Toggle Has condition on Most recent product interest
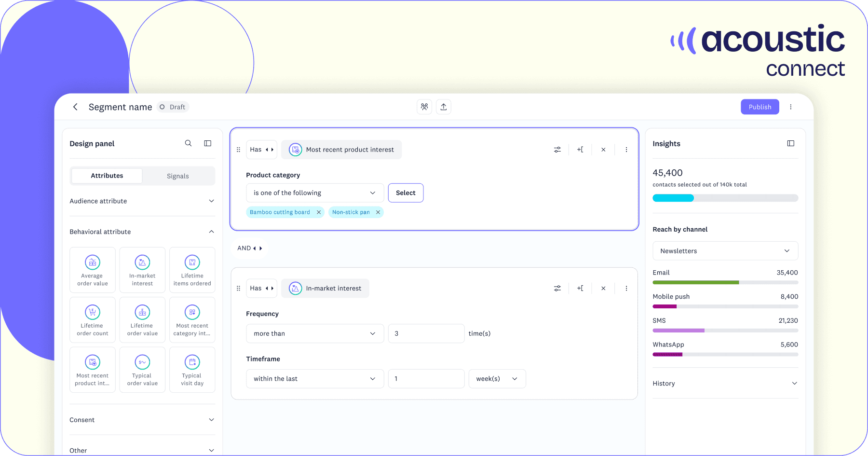Screen dimensions: 868x456 (261, 150)
